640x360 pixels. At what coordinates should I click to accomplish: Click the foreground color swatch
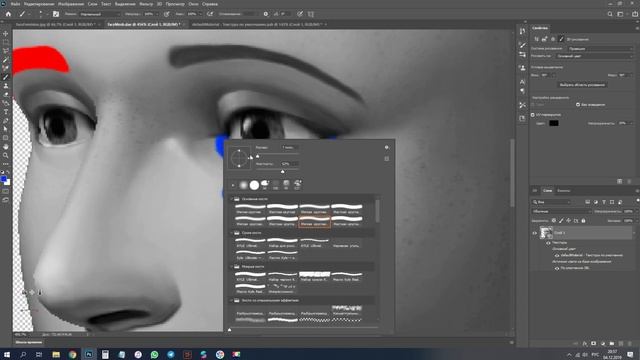[4, 179]
